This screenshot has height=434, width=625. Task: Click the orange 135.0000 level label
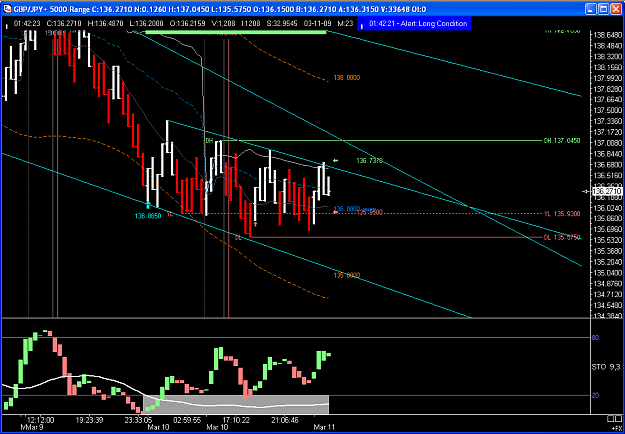pos(346,275)
